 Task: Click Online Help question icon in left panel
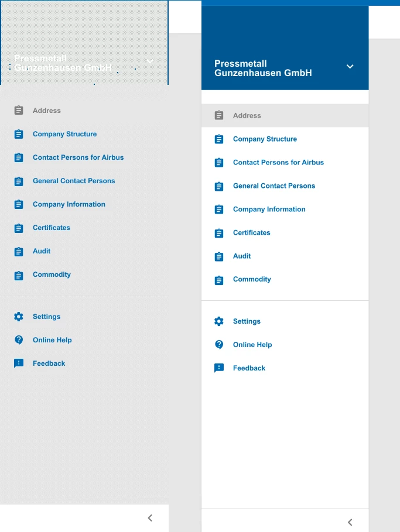point(19,340)
